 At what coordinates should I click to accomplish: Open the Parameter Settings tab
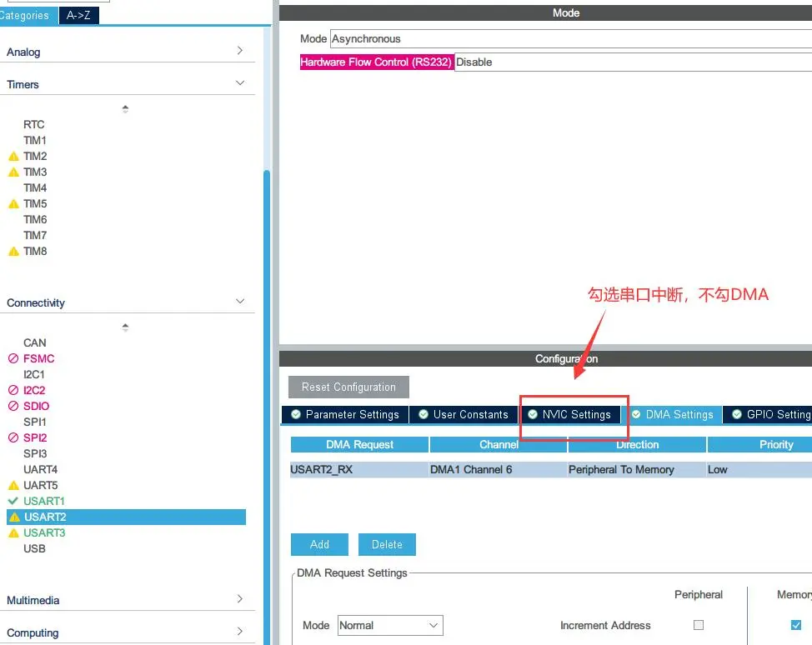coord(344,414)
